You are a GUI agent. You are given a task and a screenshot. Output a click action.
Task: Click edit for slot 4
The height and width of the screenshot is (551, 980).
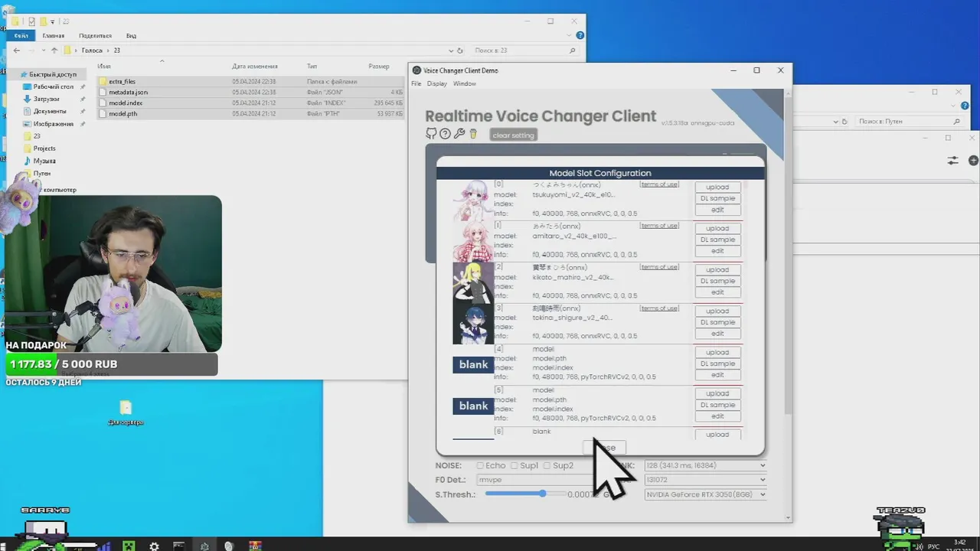pyautogui.click(x=717, y=375)
